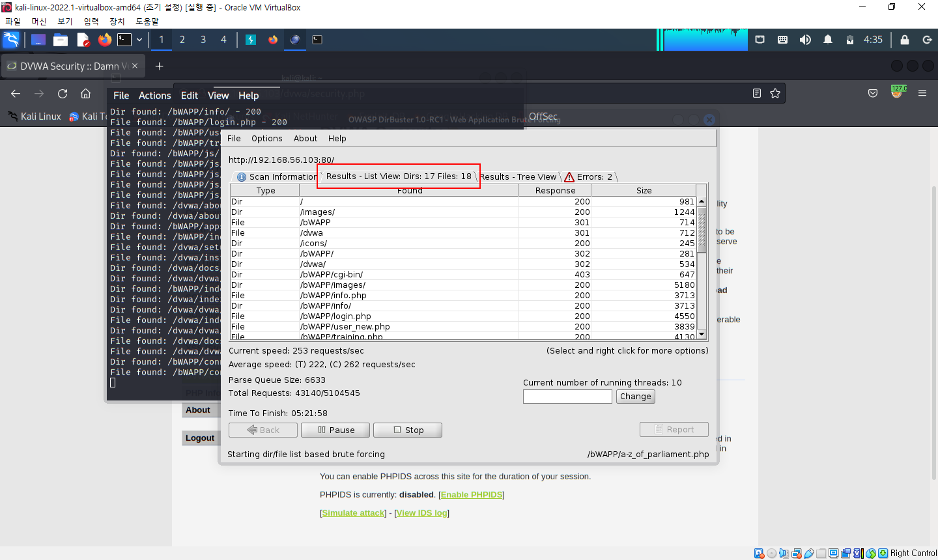
Task: Sort results by the Response column header
Action: 555,191
